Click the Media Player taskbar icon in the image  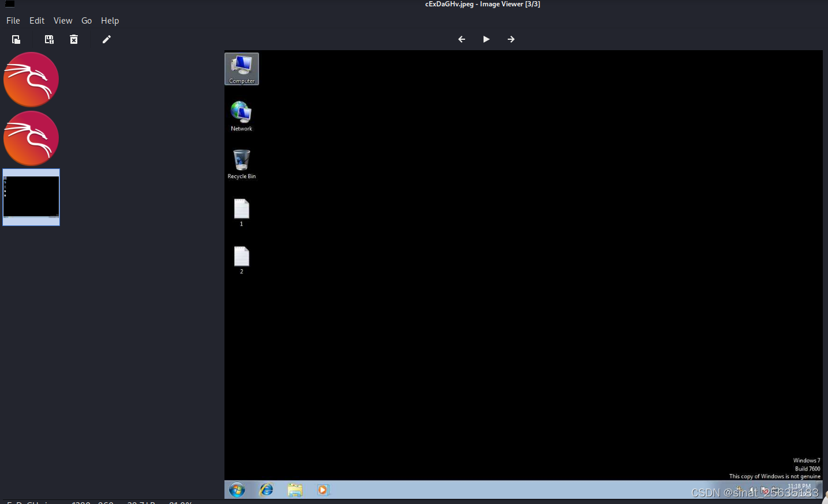pyautogui.click(x=323, y=490)
